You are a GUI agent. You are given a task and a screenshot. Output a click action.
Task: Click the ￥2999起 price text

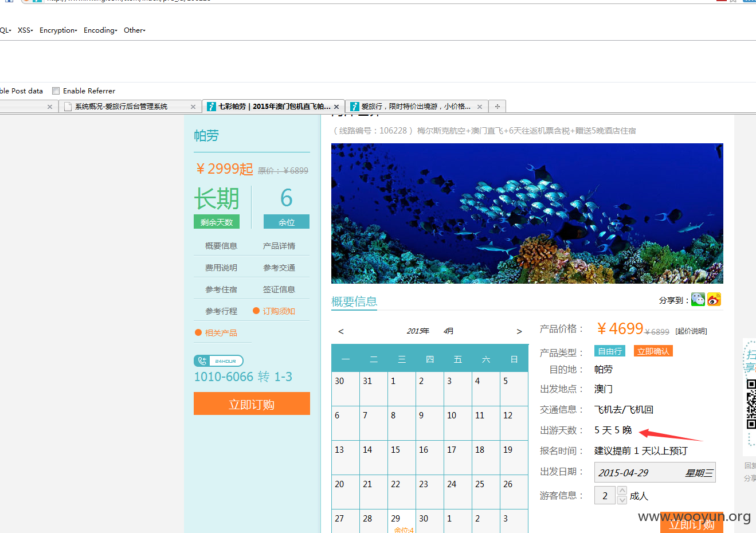pos(224,169)
